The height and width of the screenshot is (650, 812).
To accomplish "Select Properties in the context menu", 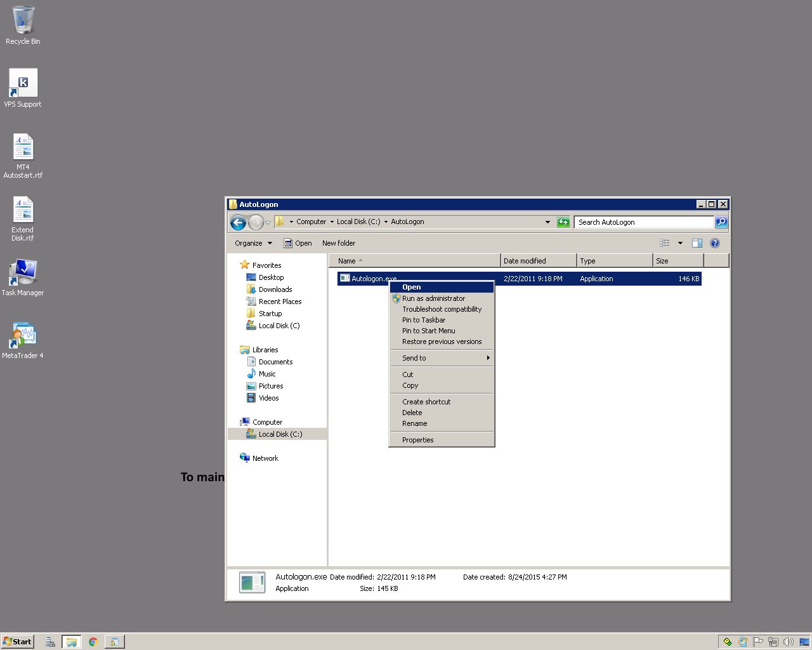I will pyautogui.click(x=417, y=440).
